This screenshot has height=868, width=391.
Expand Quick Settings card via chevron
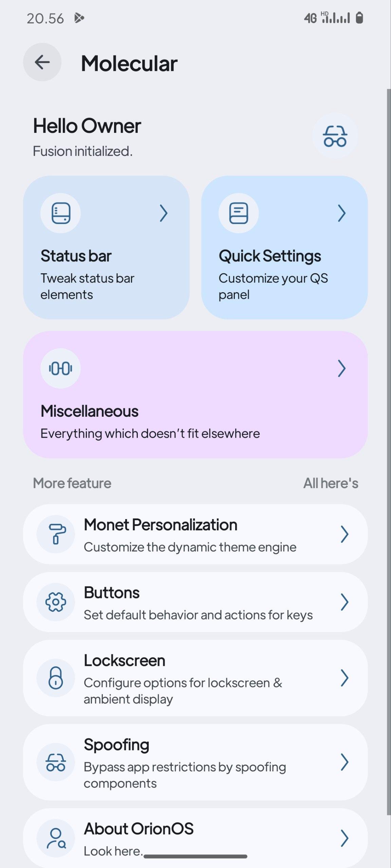point(342,213)
